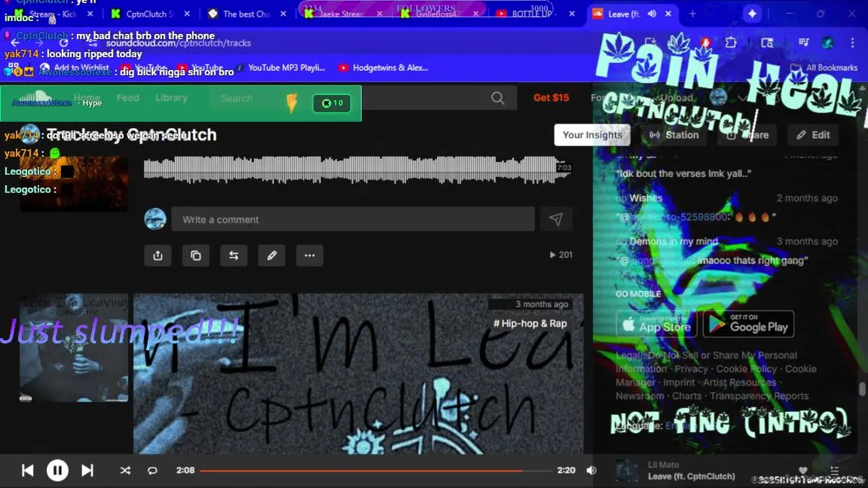The width and height of the screenshot is (868, 488).
Task: Open the Imprint footer link
Action: point(679,382)
